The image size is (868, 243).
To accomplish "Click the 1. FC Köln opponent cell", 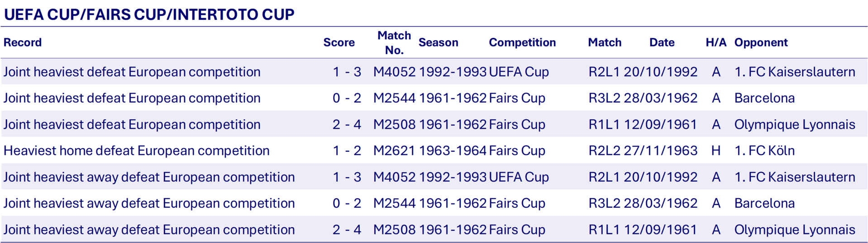I will tap(764, 150).
